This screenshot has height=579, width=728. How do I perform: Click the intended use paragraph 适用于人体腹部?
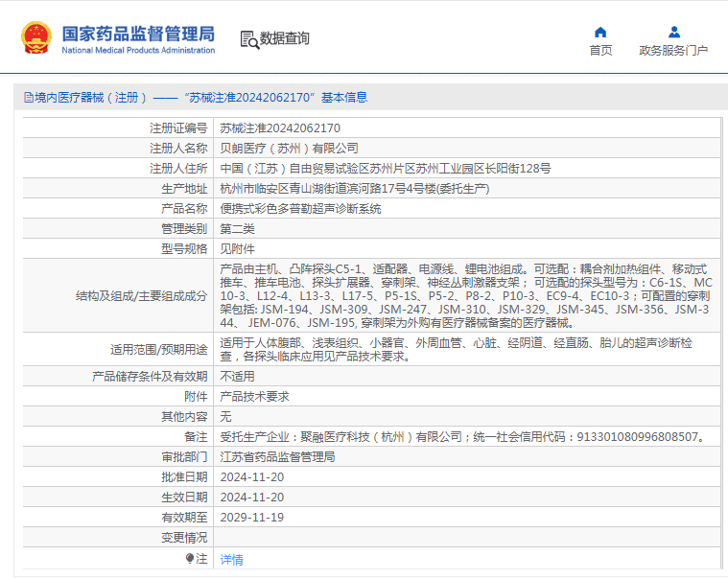click(x=456, y=349)
